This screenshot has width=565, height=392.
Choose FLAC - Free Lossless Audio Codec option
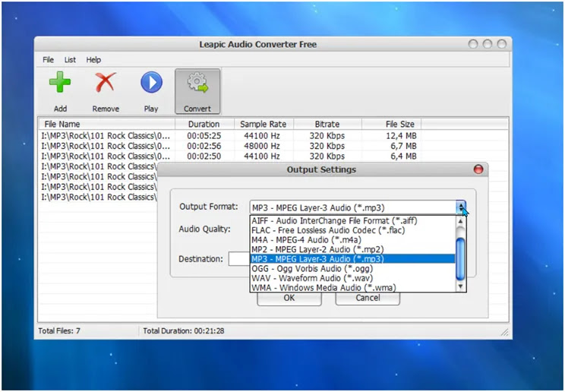[353, 230]
